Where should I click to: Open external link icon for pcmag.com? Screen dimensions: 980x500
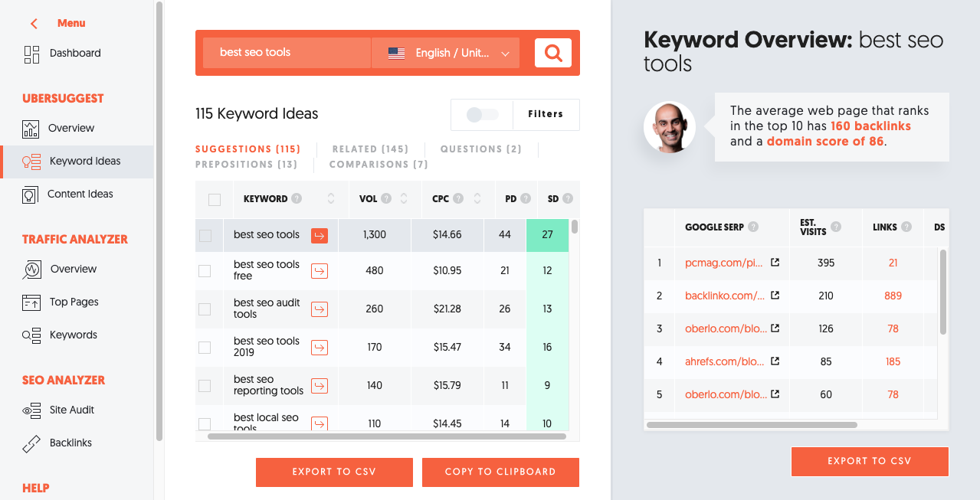coord(775,263)
